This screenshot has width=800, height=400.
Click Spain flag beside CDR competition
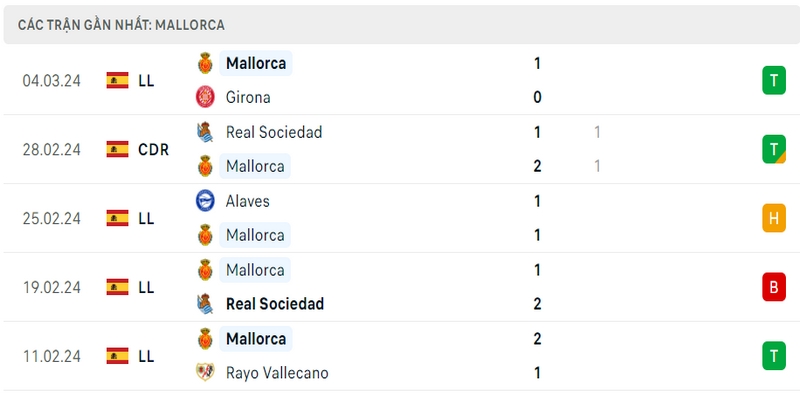click(x=117, y=149)
